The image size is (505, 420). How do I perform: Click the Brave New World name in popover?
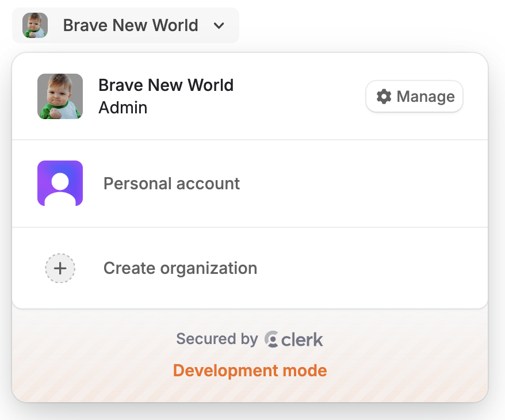(x=166, y=85)
